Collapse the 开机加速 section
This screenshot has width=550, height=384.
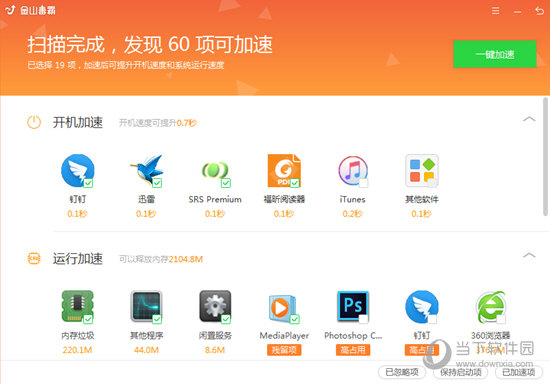point(529,119)
